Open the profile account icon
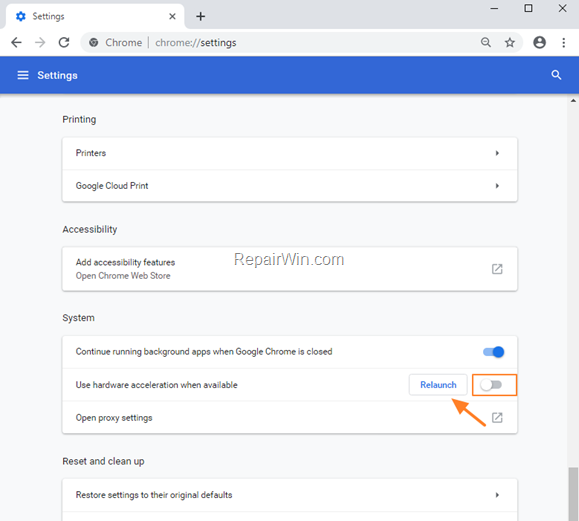 pos(539,42)
